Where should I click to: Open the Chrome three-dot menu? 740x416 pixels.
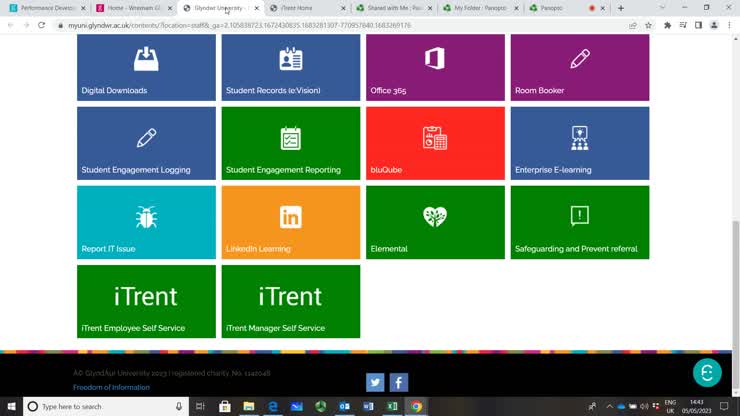730,25
